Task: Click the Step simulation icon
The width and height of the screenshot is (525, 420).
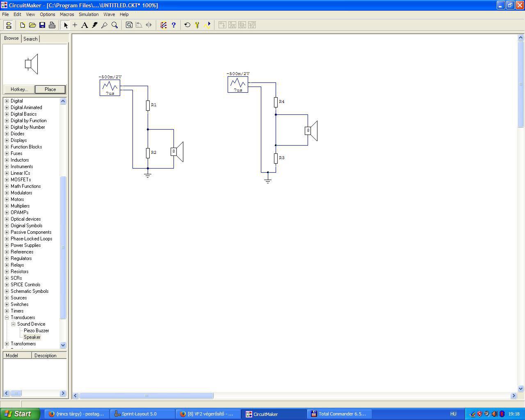Action: click(x=197, y=25)
